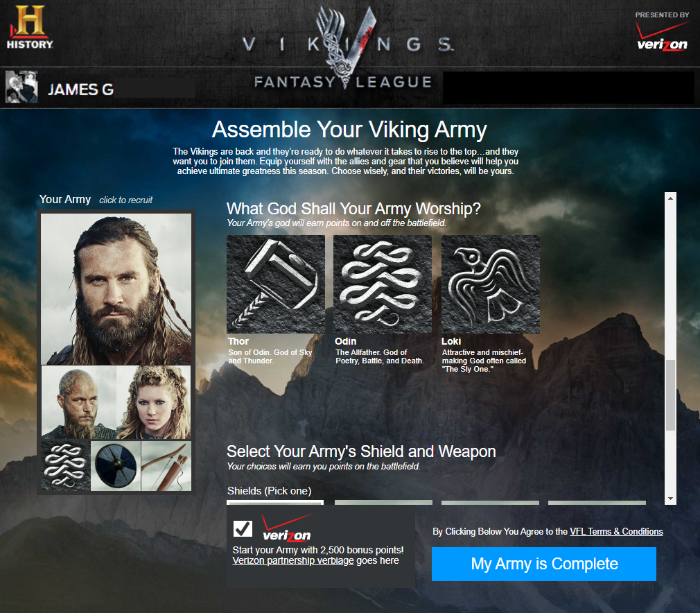Click the History channel logo
Screen dimensions: 700x613
pyautogui.click(x=30, y=27)
